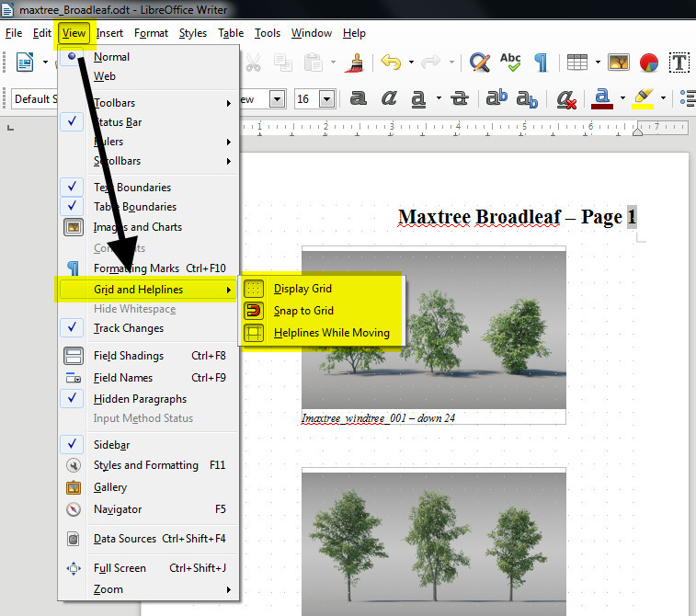The image size is (696, 616).
Task: Select Field Names menu entry
Action: (148, 378)
